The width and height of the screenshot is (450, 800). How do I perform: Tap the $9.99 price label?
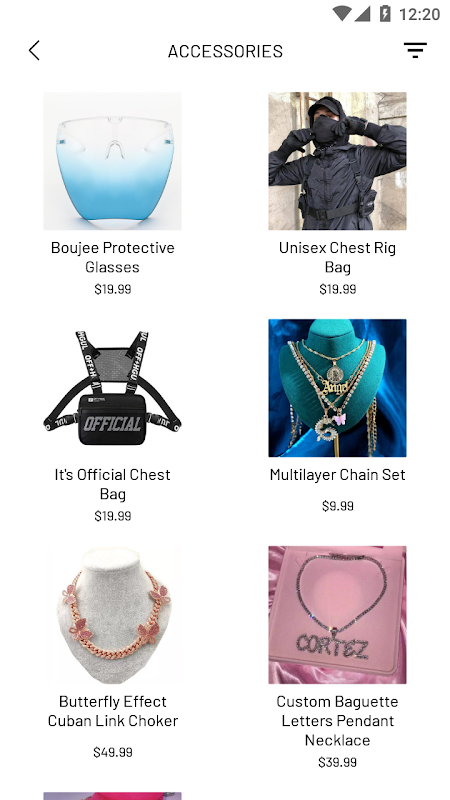click(x=337, y=506)
